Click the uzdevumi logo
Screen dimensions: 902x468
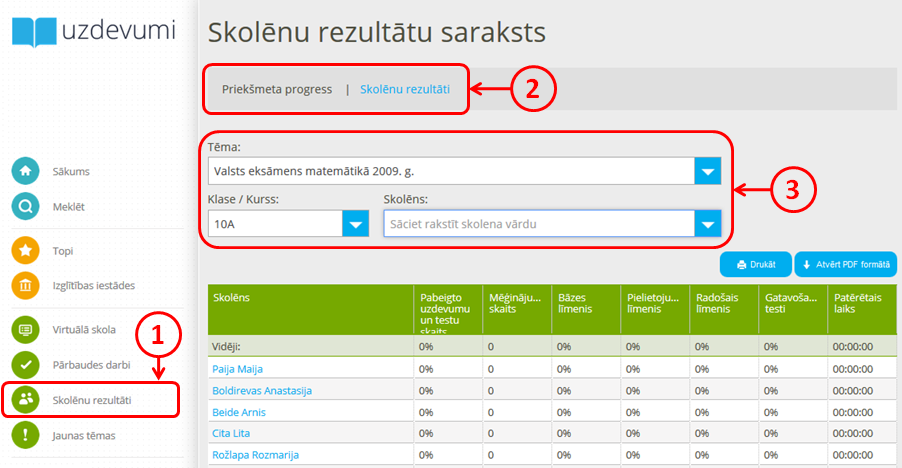pos(94,30)
